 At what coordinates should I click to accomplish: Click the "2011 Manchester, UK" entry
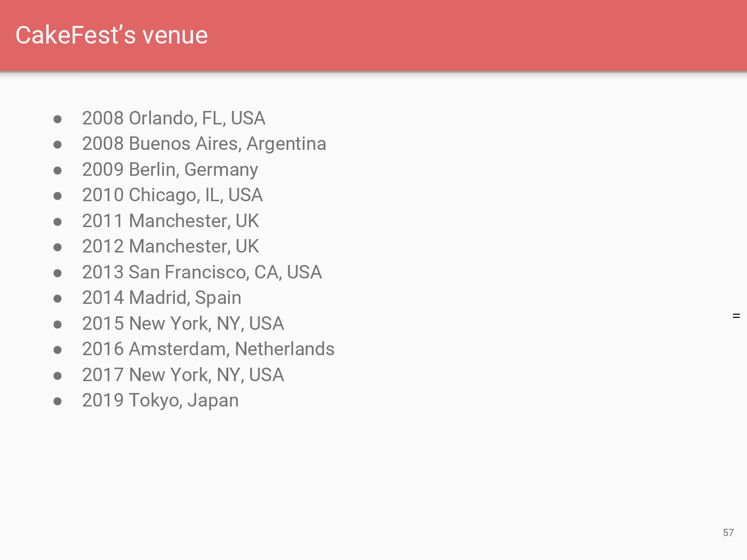point(170,221)
